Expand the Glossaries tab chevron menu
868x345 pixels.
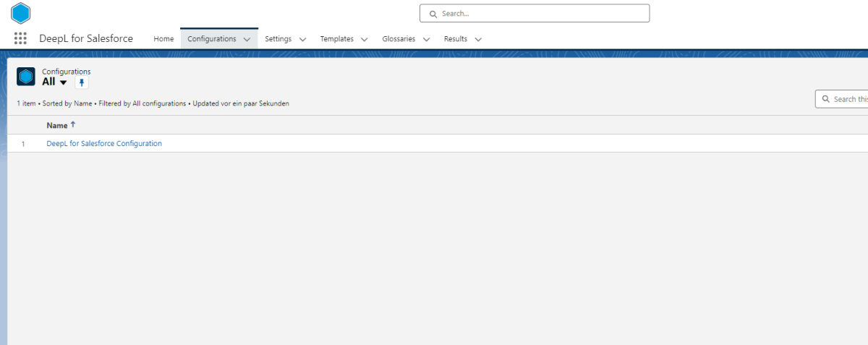[426, 39]
